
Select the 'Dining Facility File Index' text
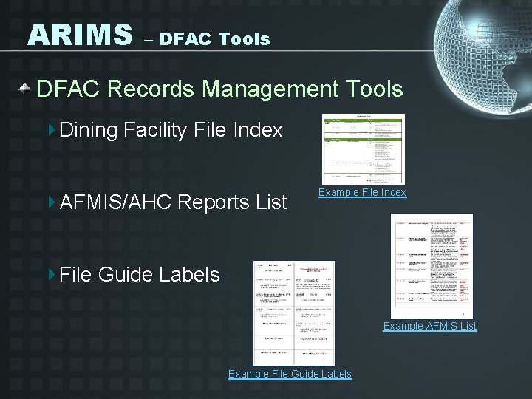pyautogui.click(x=171, y=130)
